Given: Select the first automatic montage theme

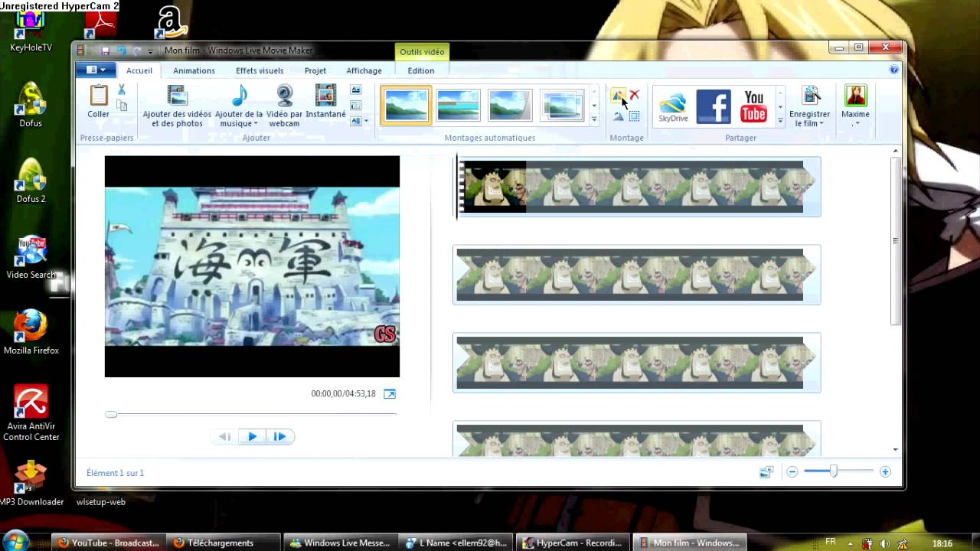Looking at the screenshot, I should 406,106.
